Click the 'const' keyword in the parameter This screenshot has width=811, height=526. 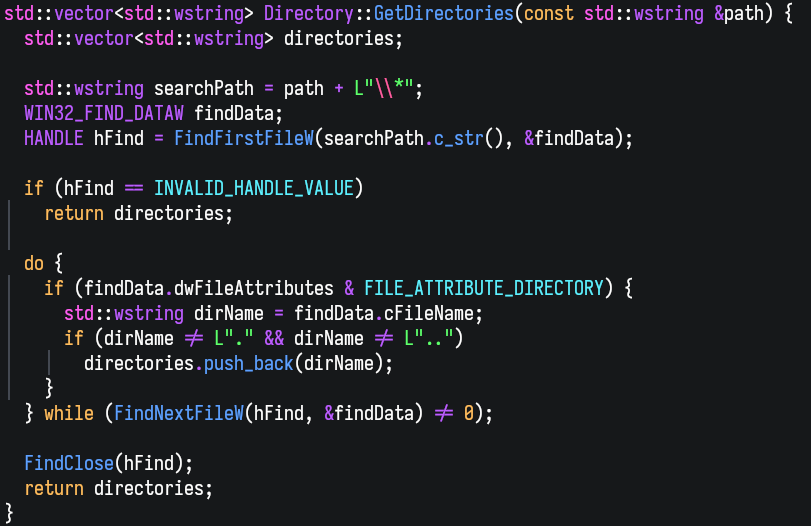click(549, 13)
